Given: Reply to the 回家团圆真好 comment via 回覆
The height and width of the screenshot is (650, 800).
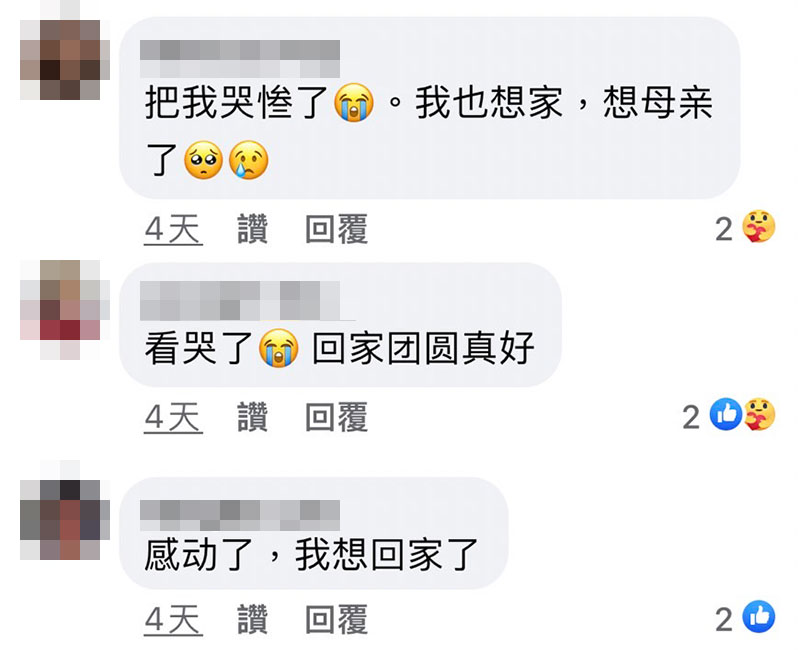Looking at the screenshot, I should click(x=337, y=417).
